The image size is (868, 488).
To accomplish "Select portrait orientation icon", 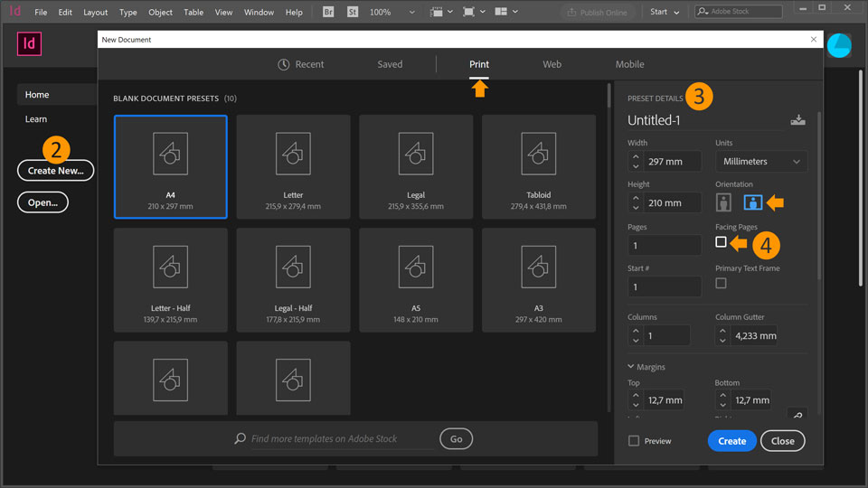I will tap(723, 202).
